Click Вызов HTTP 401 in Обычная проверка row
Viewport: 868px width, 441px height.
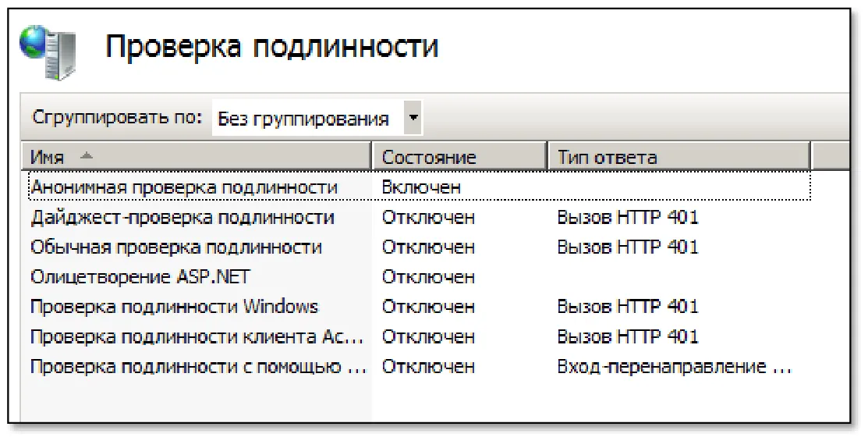pyautogui.click(x=628, y=247)
